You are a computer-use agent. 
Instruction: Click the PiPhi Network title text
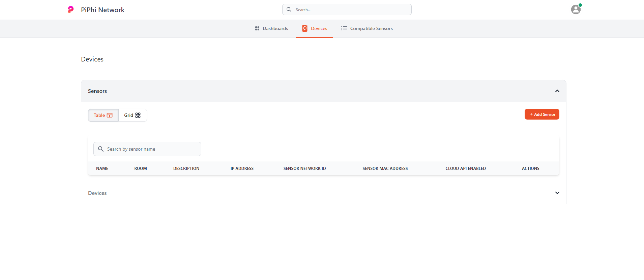(103, 10)
